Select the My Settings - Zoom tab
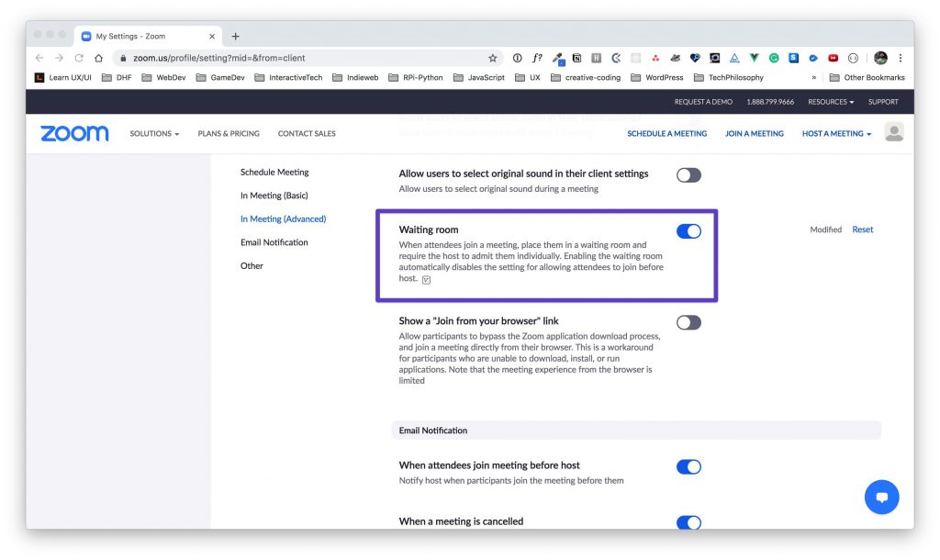This screenshot has width=940, height=560. click(x=148, y=36)
